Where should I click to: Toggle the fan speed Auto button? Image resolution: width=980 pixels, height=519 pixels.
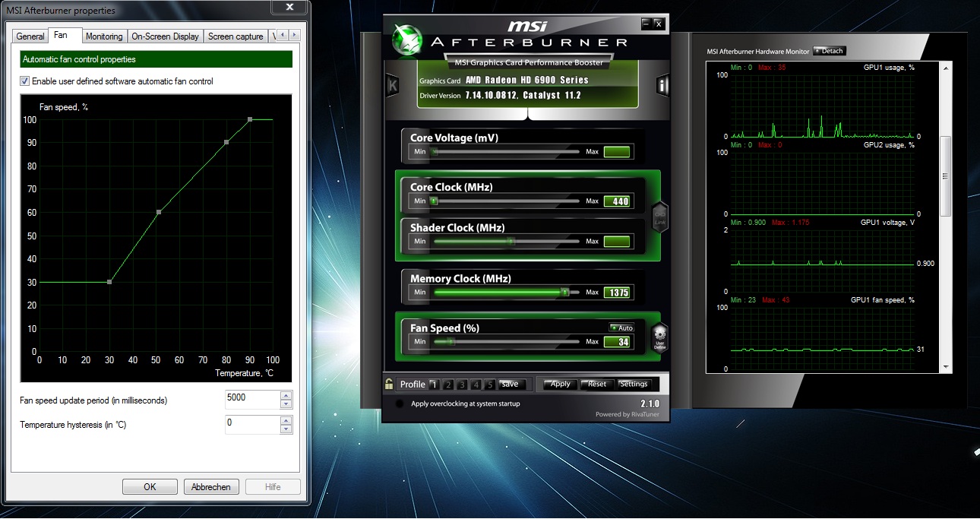coord(621,328)
